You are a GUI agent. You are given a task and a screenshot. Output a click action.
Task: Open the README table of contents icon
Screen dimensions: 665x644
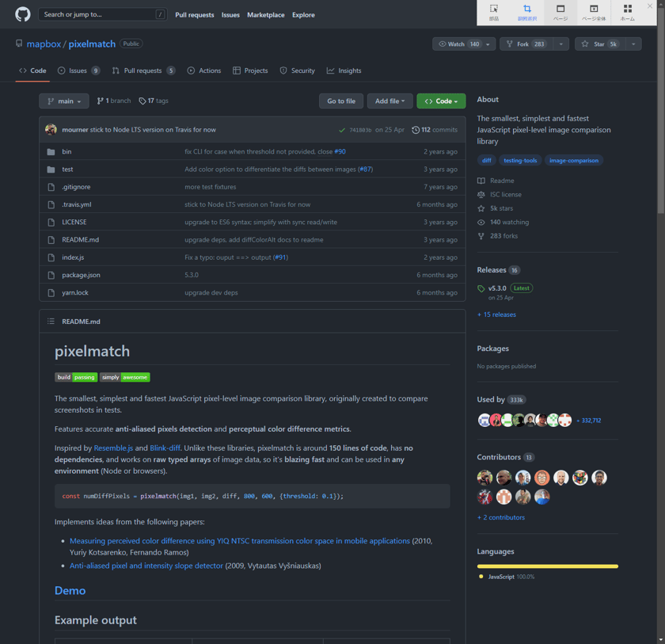[51, 322]
